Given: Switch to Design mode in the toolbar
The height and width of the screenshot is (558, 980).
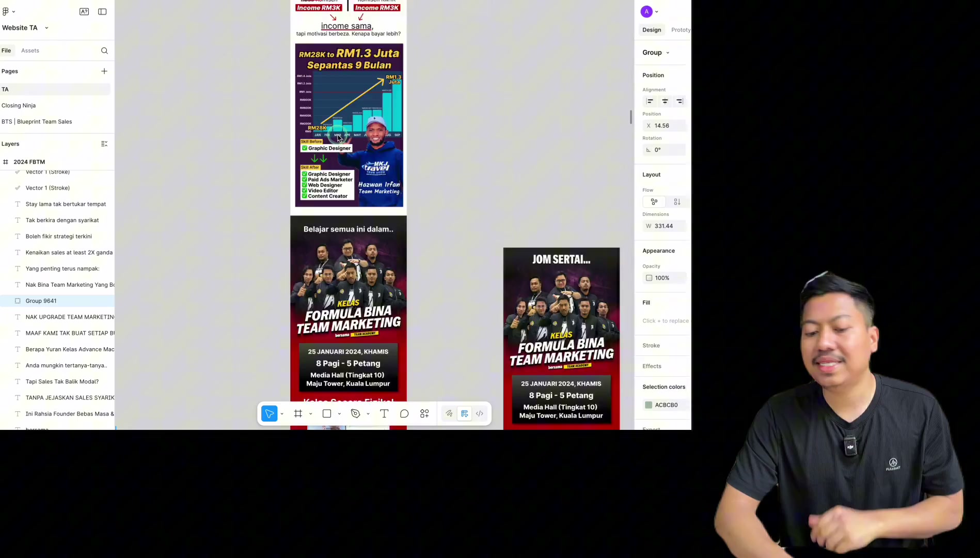Looking at the screenshot, I should [x=465, y=414].
